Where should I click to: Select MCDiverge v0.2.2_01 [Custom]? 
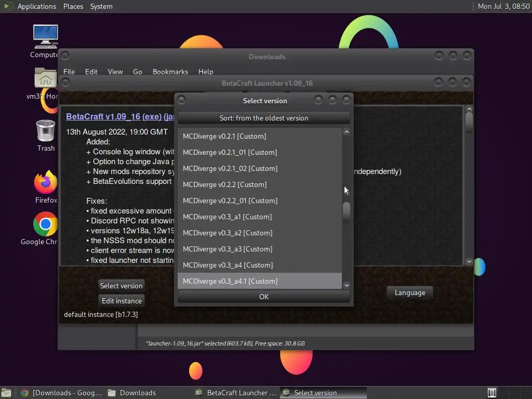coord(260,201)
